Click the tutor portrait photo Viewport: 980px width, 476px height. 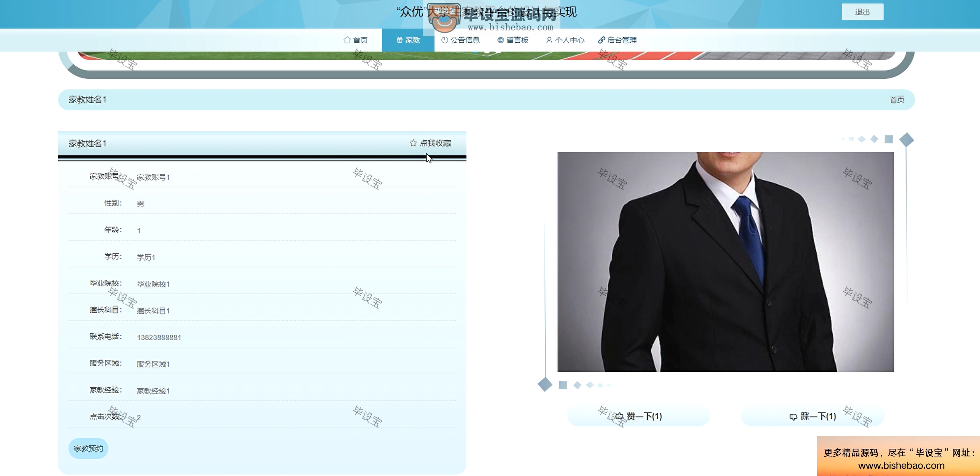click(x=726, y=262)
